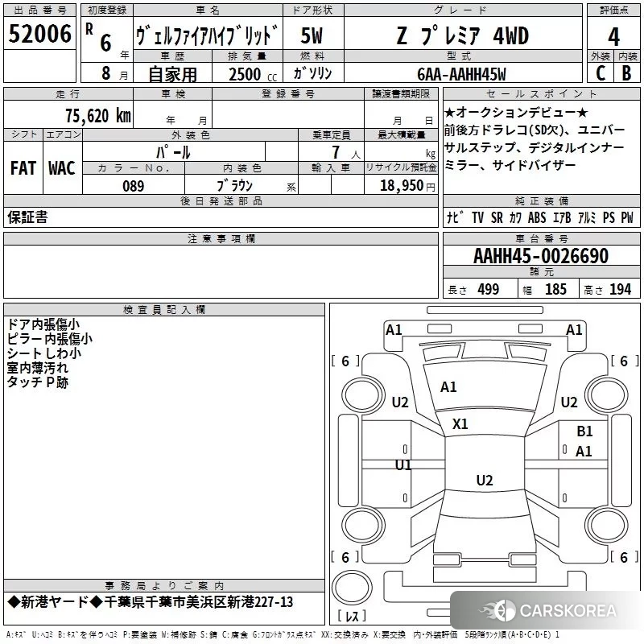Viewport: 644px width, 644px height.
Task: Click the exterior grade letter C
Action: pyautogui.click(x=600, y=73)
